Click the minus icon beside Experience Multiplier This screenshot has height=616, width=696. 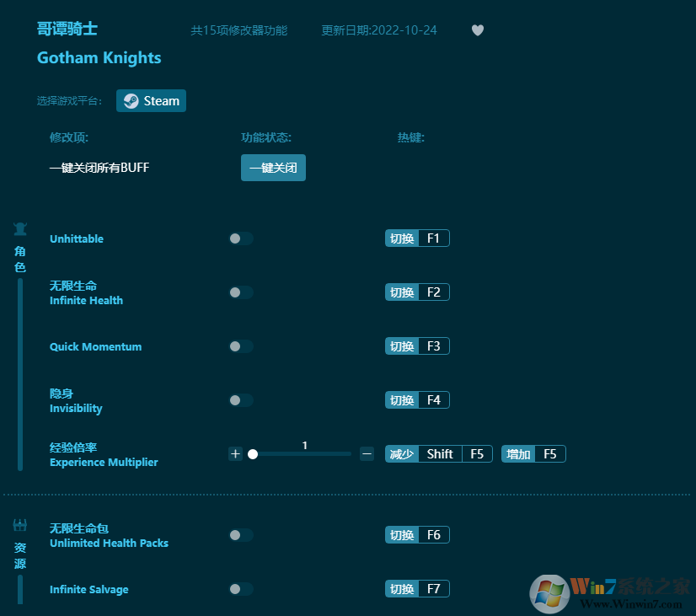pyautogui.click(x=367, y=453)
